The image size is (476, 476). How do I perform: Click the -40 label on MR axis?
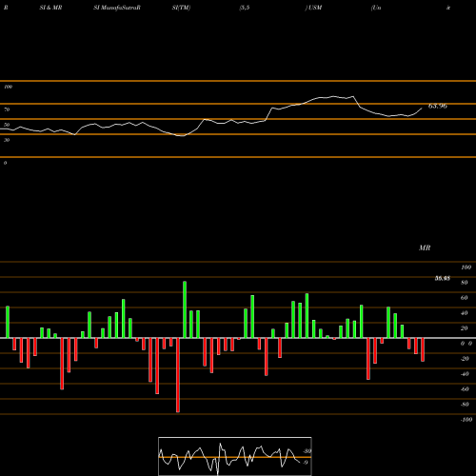click(x=465, y=374)
